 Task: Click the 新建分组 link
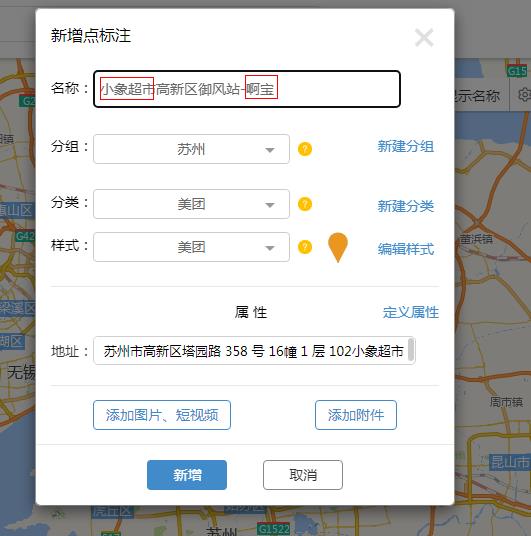(x=406, y=146)
